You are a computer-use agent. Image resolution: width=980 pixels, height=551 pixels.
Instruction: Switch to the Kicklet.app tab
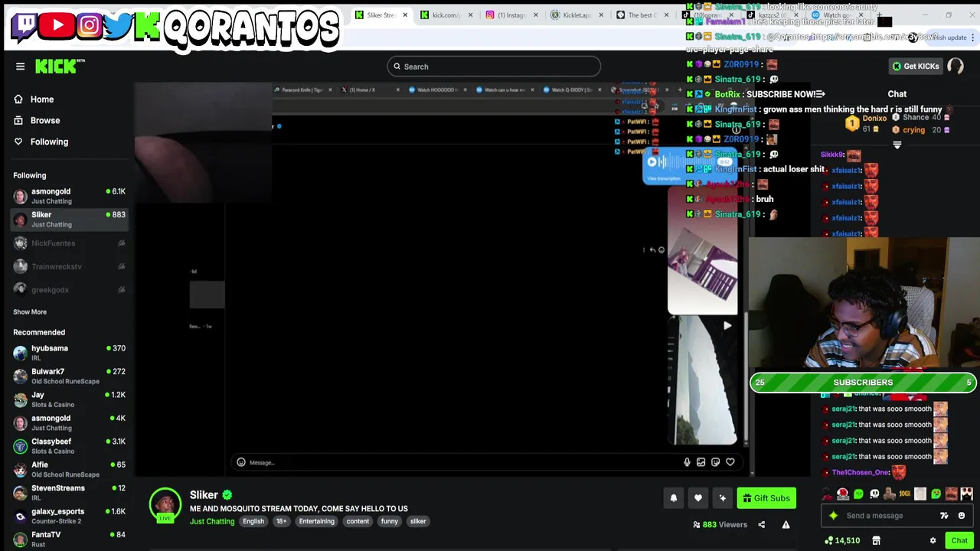pos(576,15)
